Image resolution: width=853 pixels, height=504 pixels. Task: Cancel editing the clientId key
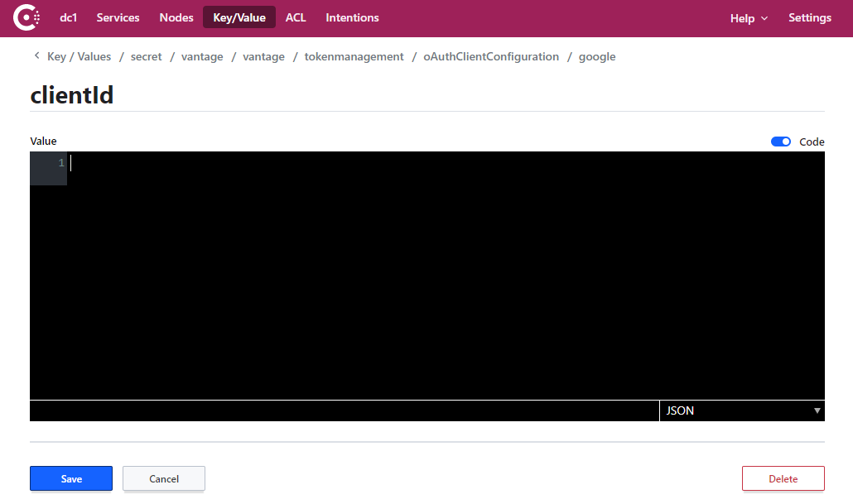click(x=163, y=478)
